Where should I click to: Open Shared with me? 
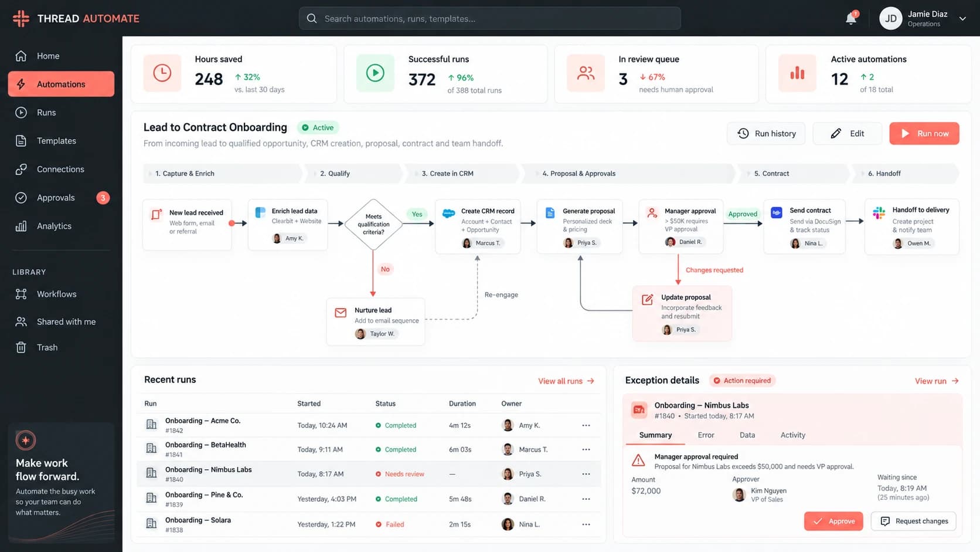click(x=61, y=321)
